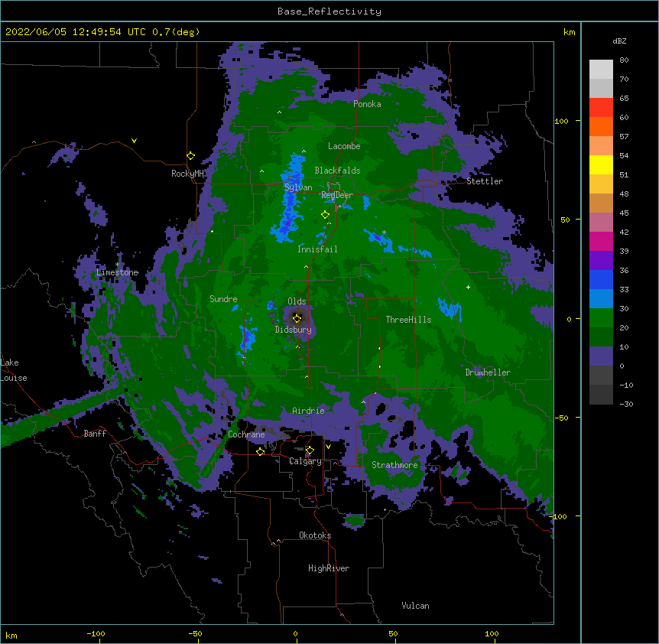Click the Cochrane label
The width and height of the screenshot is (659, 644).
246,434
